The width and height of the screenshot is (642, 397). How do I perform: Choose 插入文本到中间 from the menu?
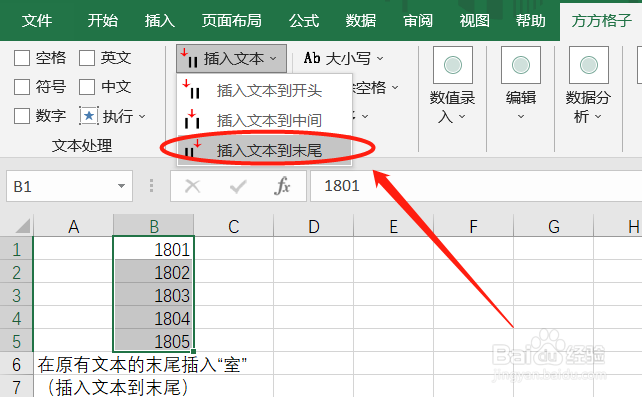[264, 120]
